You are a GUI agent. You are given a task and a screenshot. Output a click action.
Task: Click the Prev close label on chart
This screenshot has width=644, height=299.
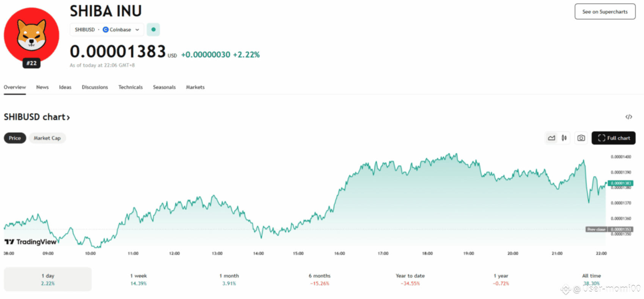click(597, 230)
